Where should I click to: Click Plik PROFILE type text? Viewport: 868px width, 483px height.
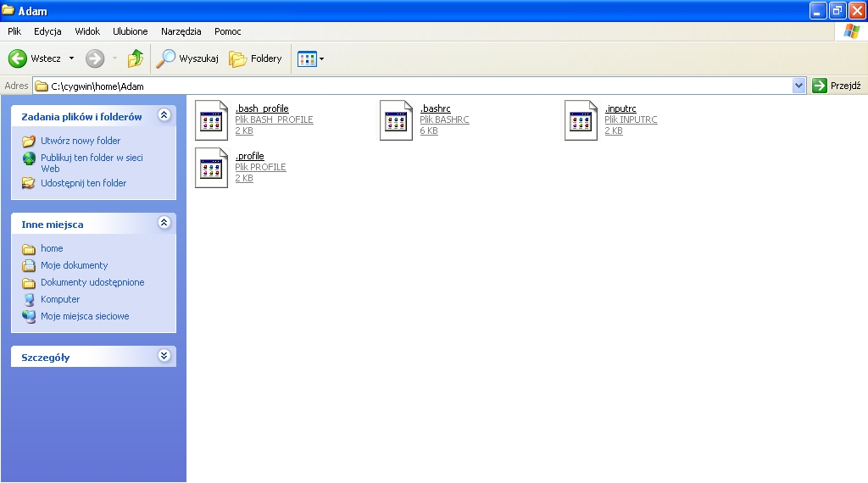pos(261,167)
